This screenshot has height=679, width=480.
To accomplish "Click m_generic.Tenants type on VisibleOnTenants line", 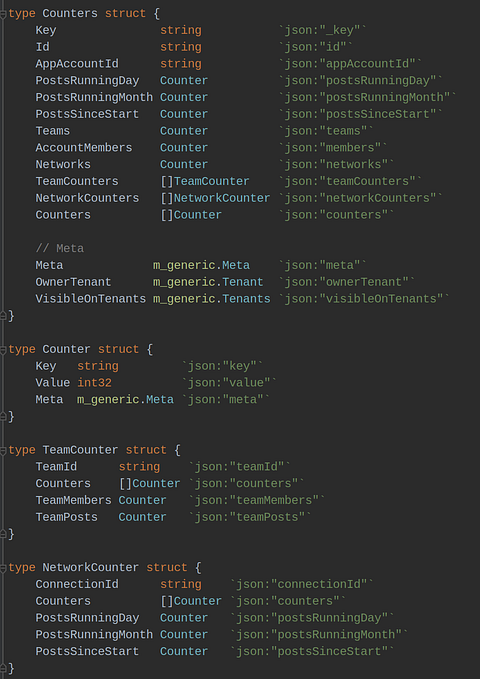I will point(212,299).
